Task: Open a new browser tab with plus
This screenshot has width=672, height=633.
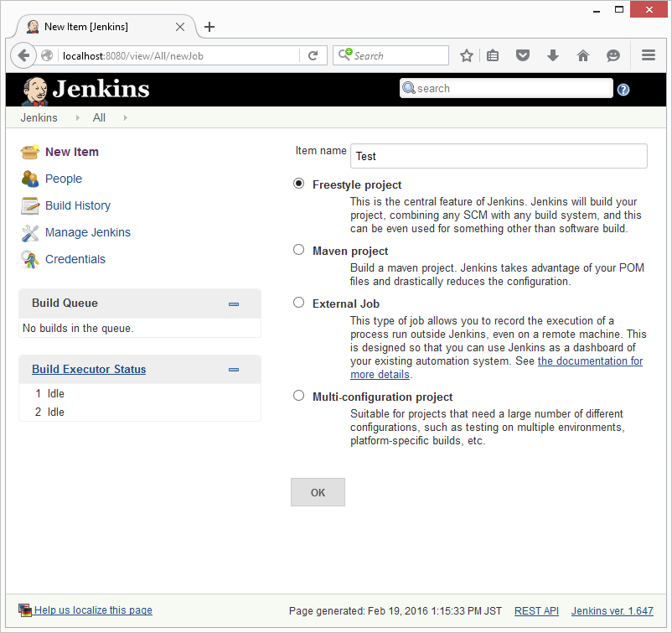Action: [209, 27]
